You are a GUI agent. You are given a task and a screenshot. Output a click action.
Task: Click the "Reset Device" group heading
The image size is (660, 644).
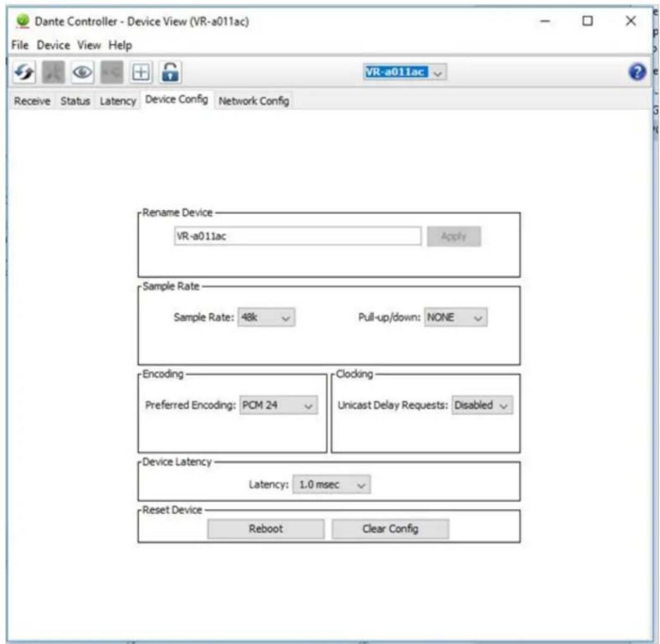point(172,510)
